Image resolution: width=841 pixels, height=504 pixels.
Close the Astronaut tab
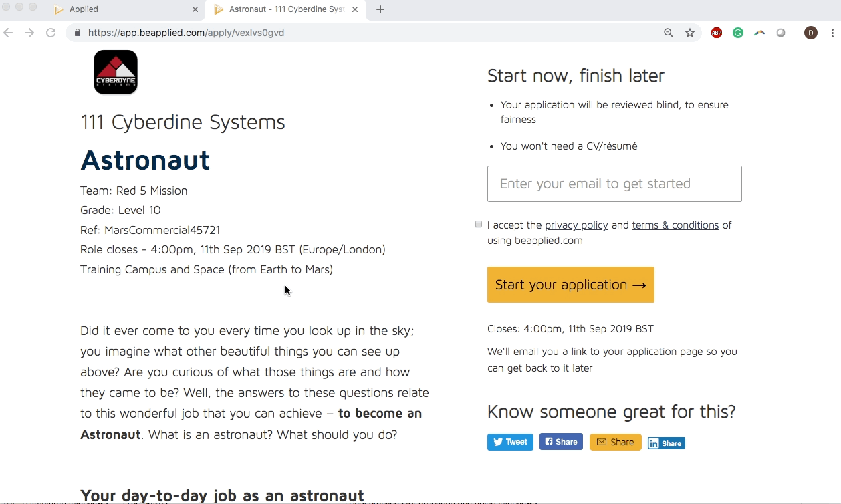355,9
